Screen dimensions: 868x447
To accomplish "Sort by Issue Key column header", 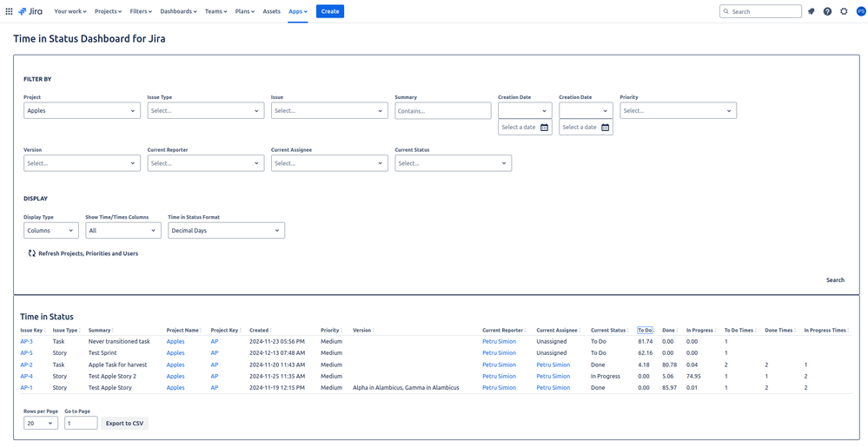I will tap(32, 331).
